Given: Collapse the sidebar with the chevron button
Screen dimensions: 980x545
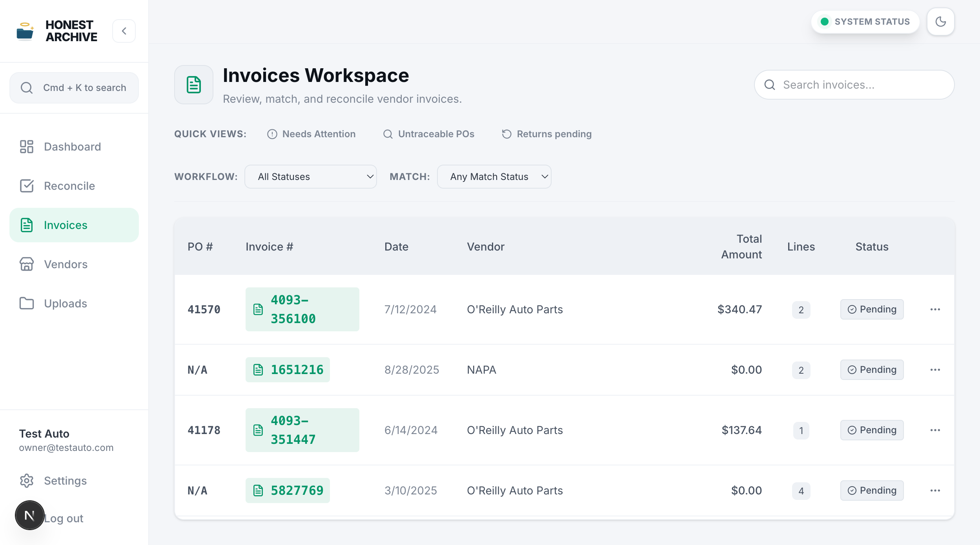Looking at the screenshot, I should (x=124, y=31).
